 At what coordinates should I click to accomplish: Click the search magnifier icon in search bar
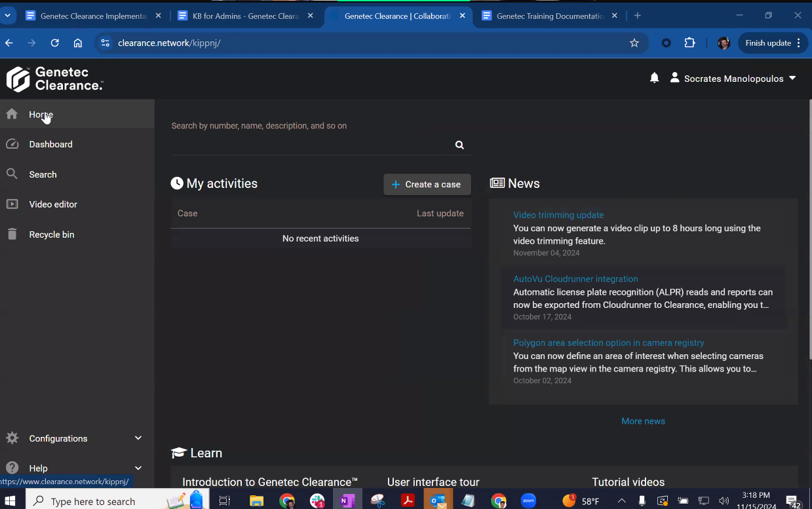tap(459, 145)
